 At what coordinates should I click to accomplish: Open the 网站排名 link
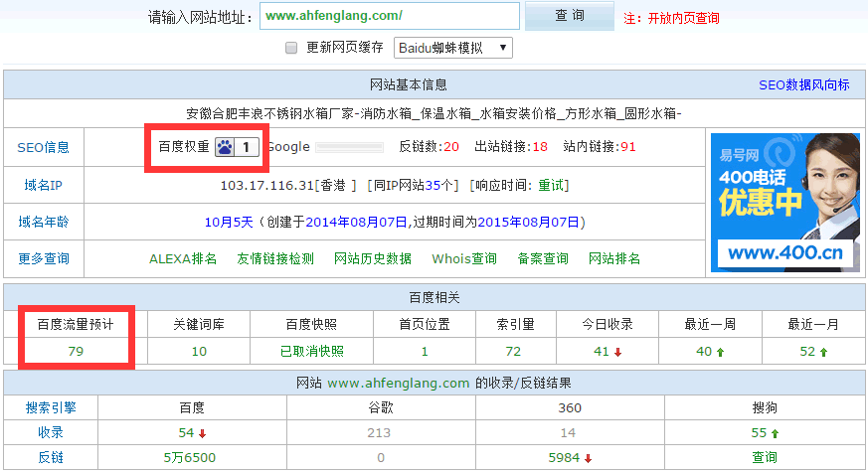[613, 258]
